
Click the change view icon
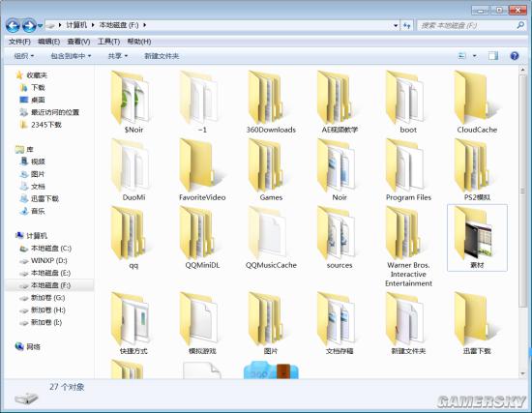[x=462, y=56]
